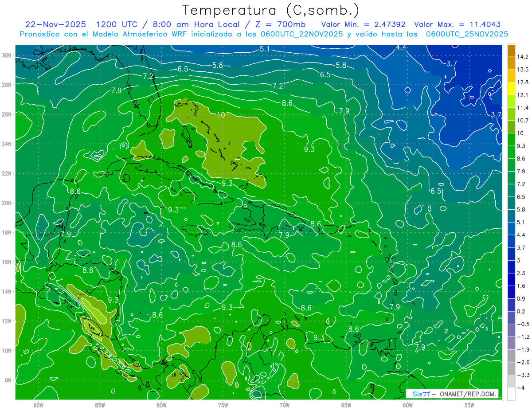Click the "SisTT - ONAMET/REP.DOM." credit box
Viewport: 532px width, 411px height.
pos(452,394)
